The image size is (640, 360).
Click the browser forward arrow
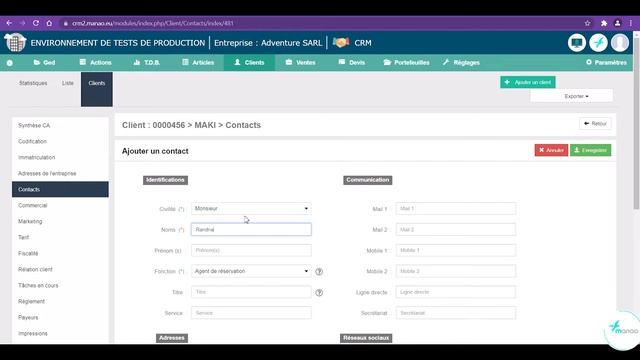tap(22, 23)
